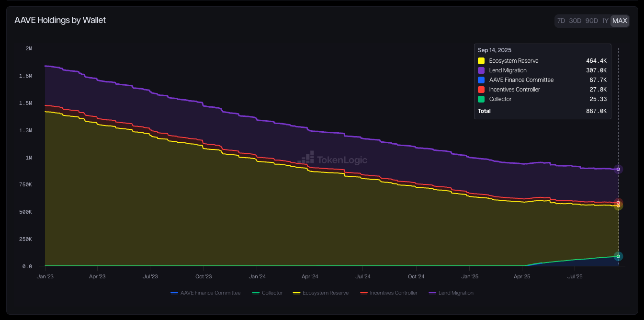Click the Total value 887.0K

(x=596, y=111)
